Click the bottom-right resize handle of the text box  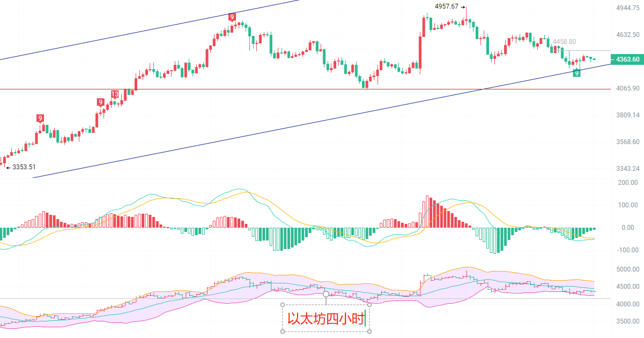369,332
